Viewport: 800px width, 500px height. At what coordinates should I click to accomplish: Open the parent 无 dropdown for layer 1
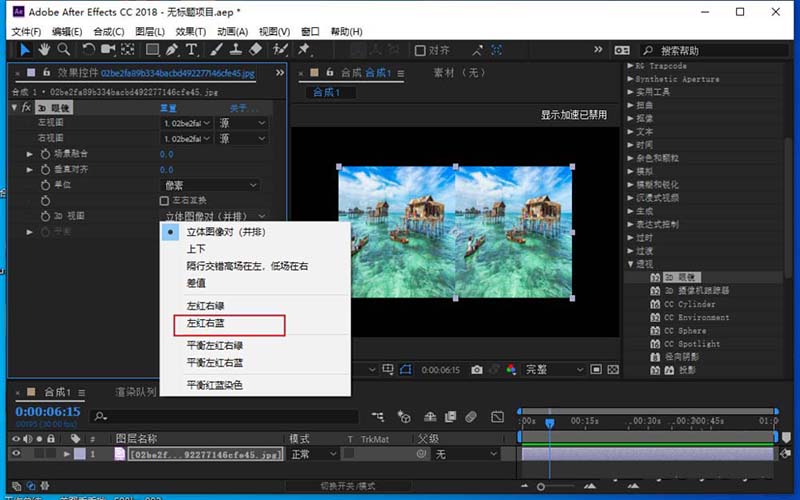[x=466, y=454]
